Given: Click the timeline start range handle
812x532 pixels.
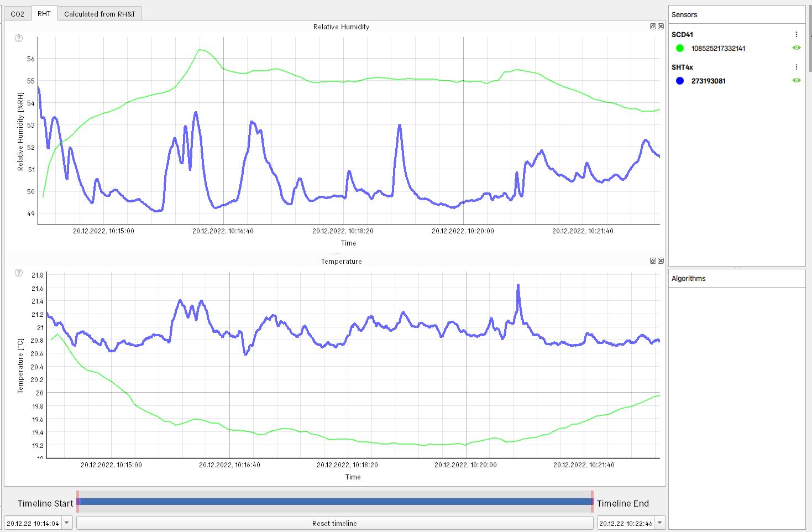Looking at the screenshot, I should pyautogui.click(x=78, y=501).
